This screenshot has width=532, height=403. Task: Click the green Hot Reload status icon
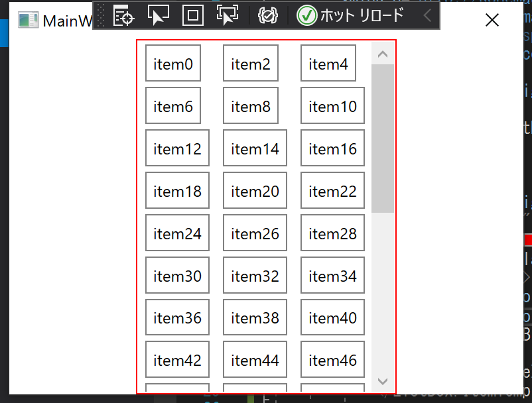(x=307, y=15)
